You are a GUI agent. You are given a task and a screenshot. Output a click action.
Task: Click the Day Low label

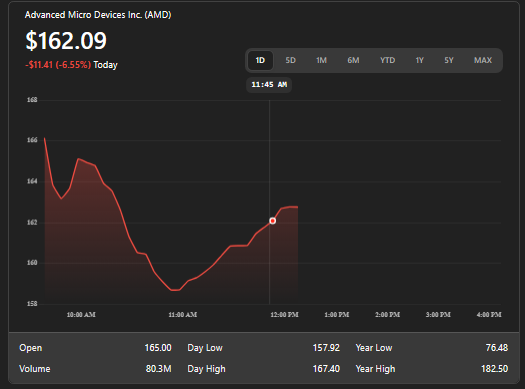click(205, 348)
